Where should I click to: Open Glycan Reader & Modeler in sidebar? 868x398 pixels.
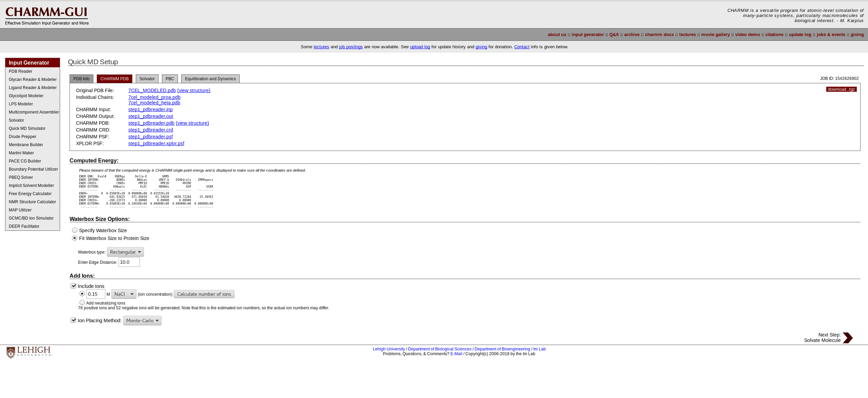(33, 80)
